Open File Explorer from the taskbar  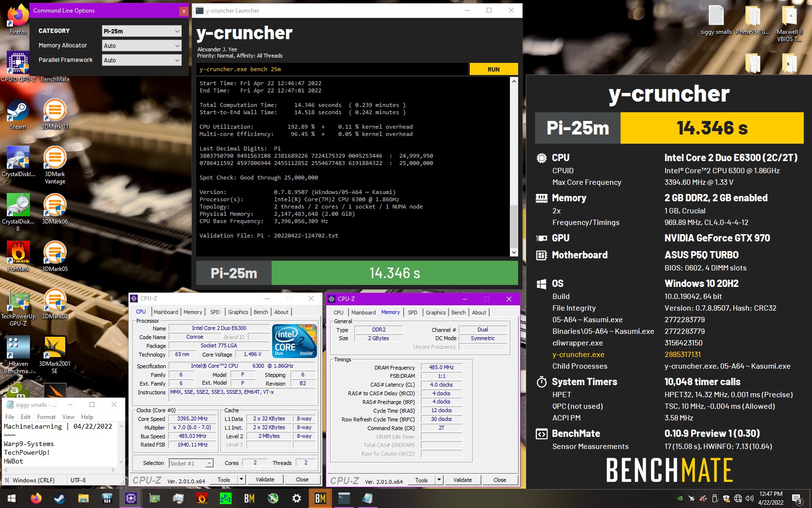[x=84, y=498]
